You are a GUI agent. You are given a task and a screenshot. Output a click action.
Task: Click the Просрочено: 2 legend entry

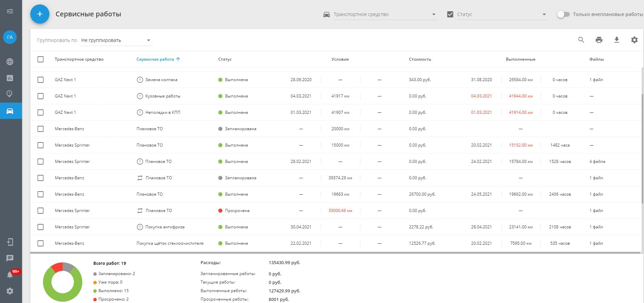(x=111, y=299)
